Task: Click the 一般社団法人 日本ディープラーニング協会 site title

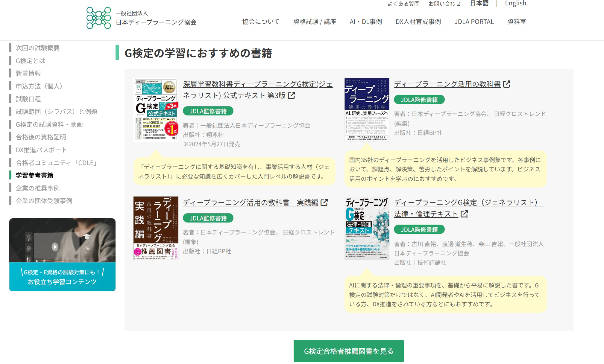Action: point(156,18)
